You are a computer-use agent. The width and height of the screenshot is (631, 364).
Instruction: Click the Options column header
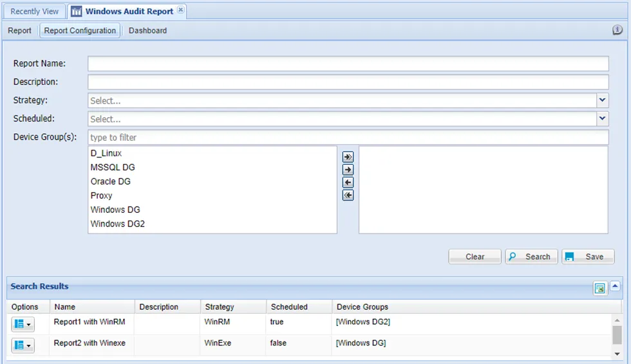click(28, 307)
